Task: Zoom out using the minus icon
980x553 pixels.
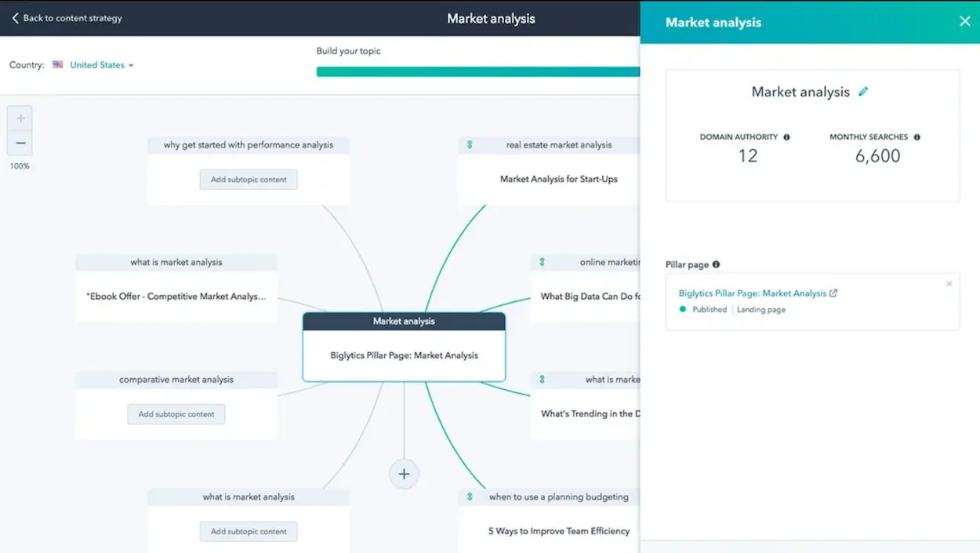Action: (x=19, y=143)
